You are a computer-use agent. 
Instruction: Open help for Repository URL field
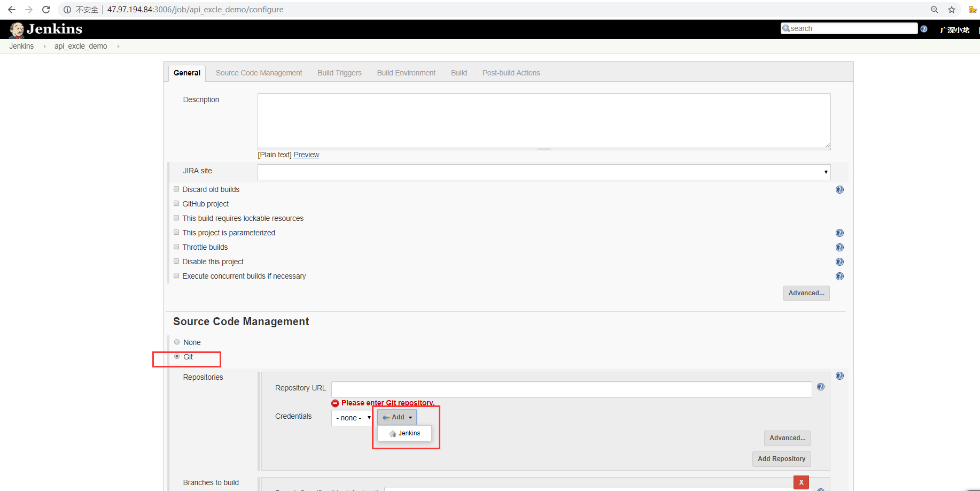(821, 387)
